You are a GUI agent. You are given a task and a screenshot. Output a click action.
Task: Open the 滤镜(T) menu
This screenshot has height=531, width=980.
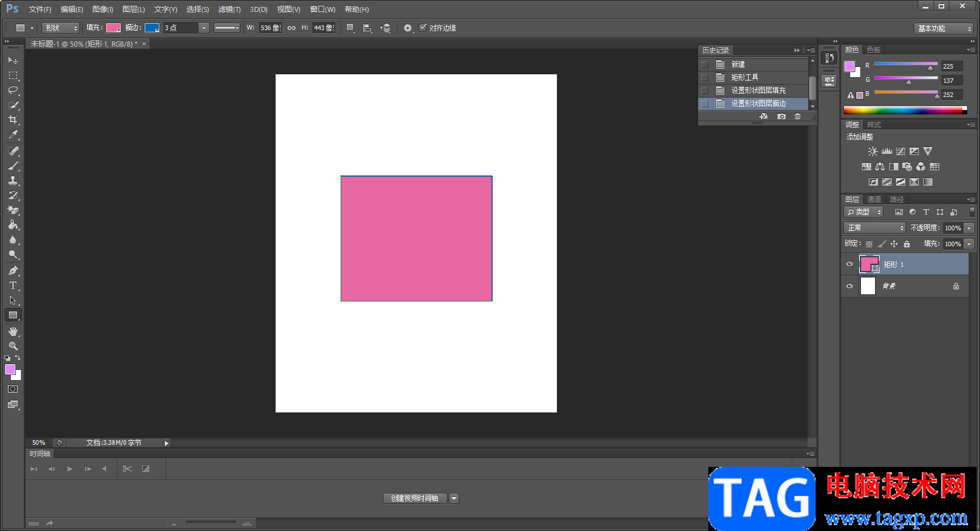click(x=229, y=9)
